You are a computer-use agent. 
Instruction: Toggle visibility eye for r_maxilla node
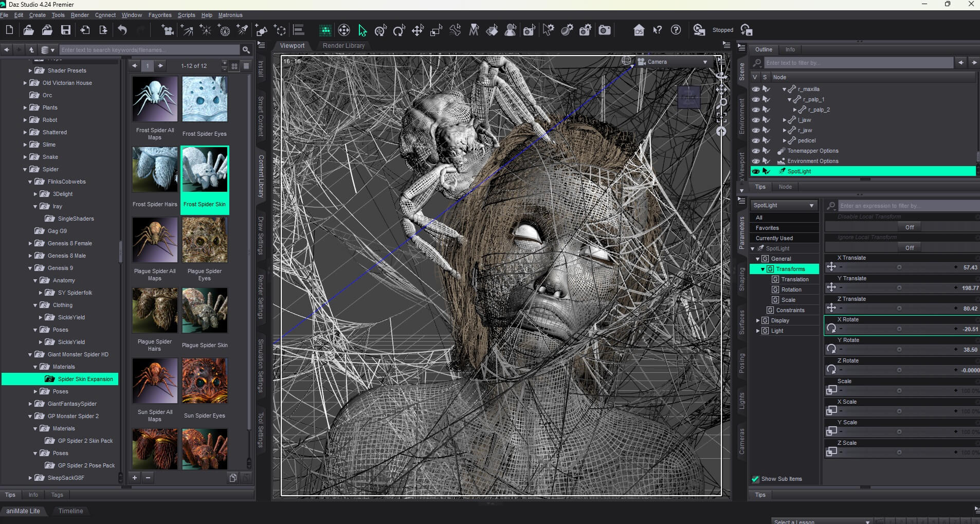pos(756,89)
